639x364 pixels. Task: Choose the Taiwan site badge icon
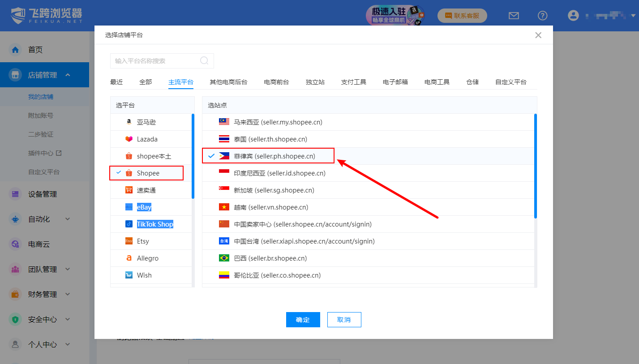pos(224,241)
